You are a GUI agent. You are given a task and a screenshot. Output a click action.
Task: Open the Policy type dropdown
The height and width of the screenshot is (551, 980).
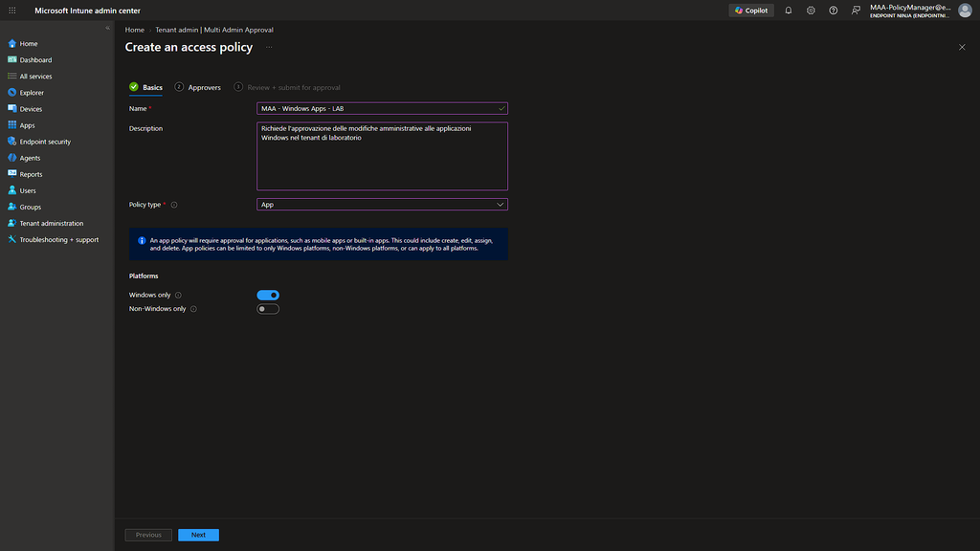point(382,205)
